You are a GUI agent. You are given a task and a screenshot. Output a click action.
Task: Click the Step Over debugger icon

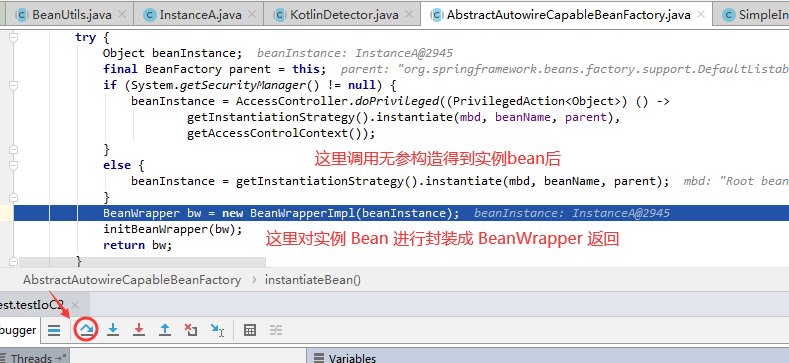[86, 330]
